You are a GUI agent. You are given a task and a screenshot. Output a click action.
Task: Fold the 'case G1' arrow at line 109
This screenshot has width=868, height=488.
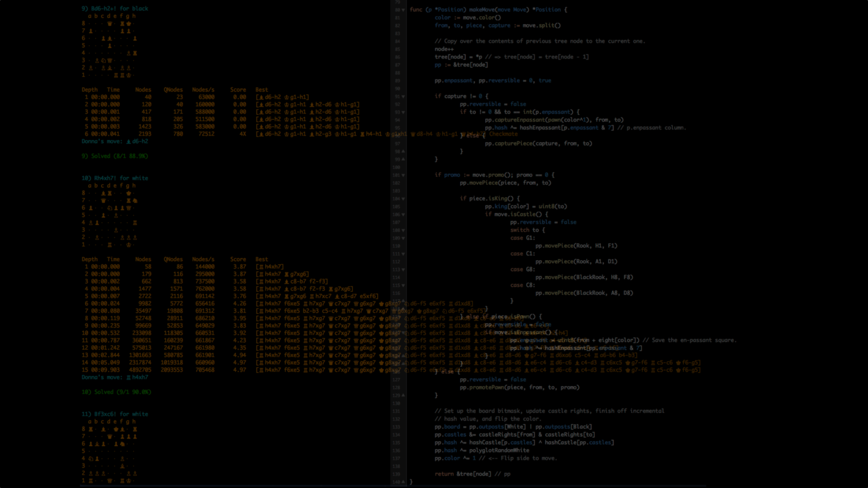tap(403, 238)
